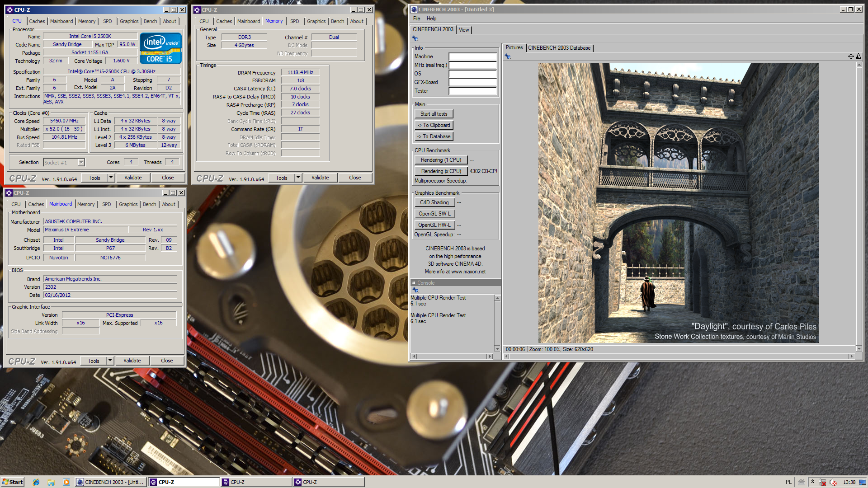Switch to the CINEBENCH 2003 taskbar button

(110, 482)
